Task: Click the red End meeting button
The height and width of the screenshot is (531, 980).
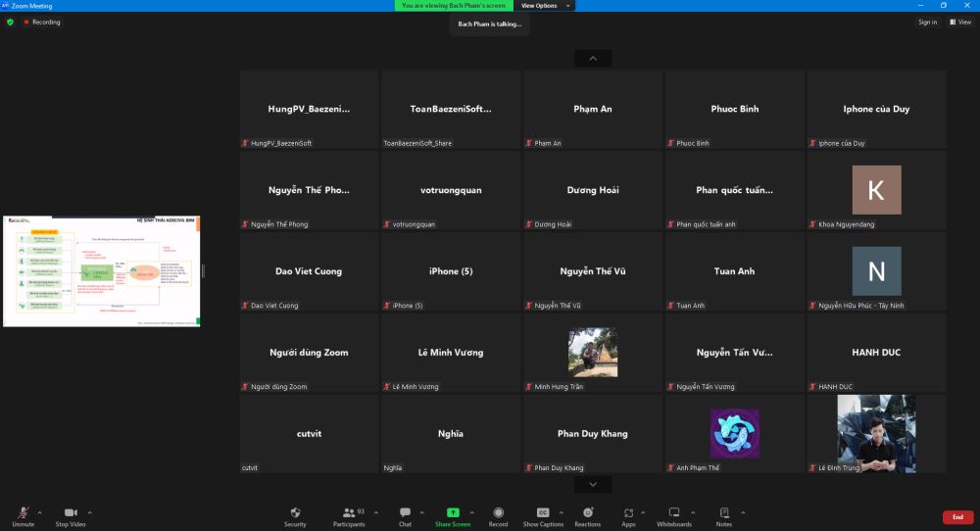Action: pos(957,517)
